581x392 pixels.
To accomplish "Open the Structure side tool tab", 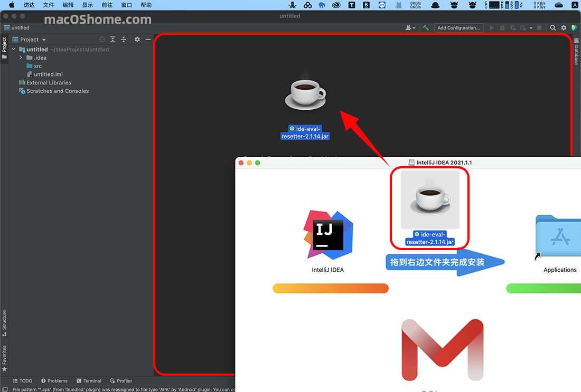I will [x=4, y=323].
